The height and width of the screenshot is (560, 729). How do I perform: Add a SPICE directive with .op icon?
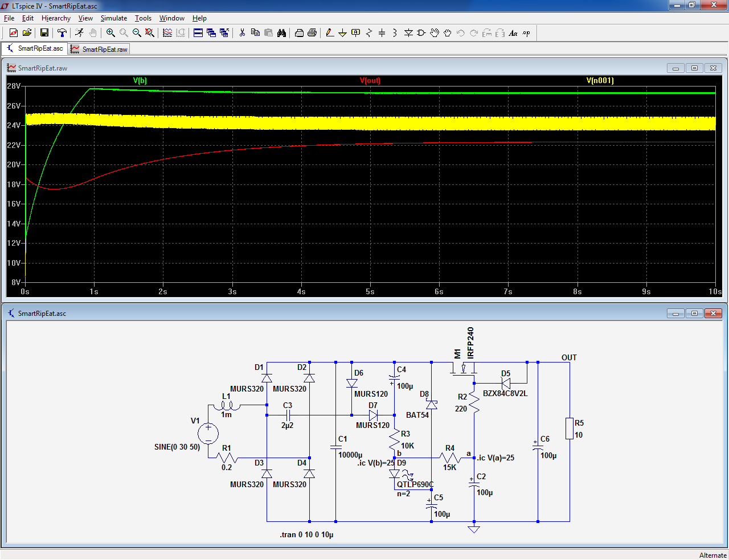click(526, 33)
